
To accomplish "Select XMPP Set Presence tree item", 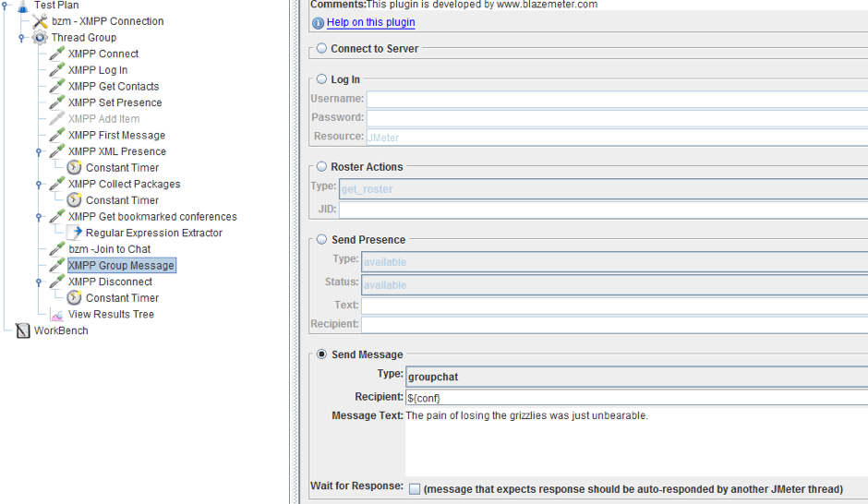I will (115, 102).
